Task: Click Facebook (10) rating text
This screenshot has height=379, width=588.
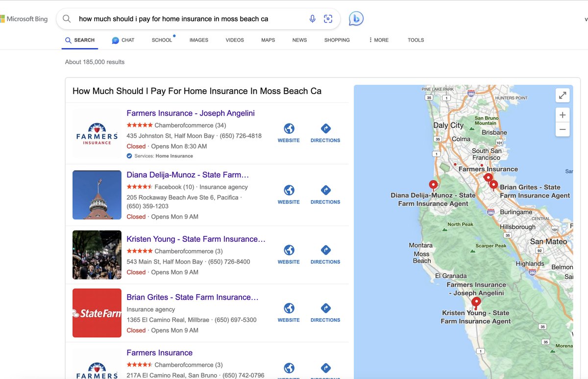Action: [174, 187]
